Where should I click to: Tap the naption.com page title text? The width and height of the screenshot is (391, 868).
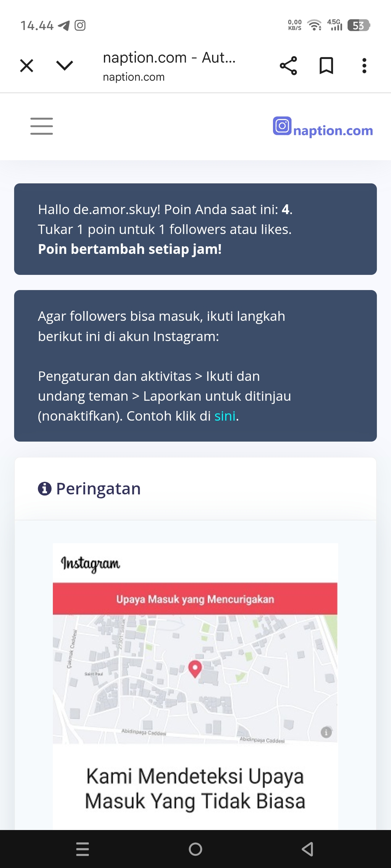tap(169, 58)
